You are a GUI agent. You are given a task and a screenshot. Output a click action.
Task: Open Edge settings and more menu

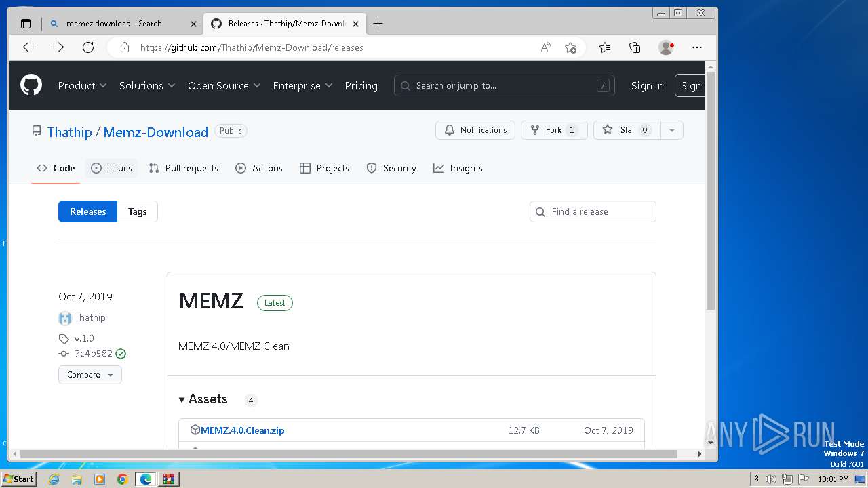(697, 47)
